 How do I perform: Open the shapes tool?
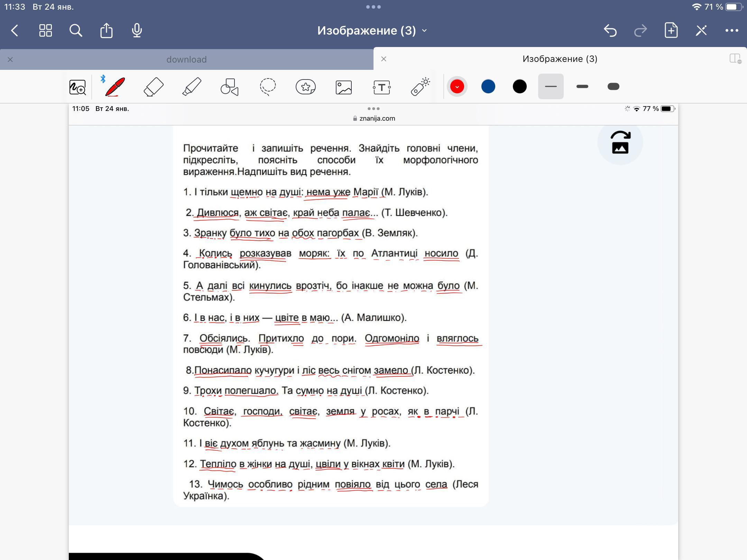click(230, 86)
